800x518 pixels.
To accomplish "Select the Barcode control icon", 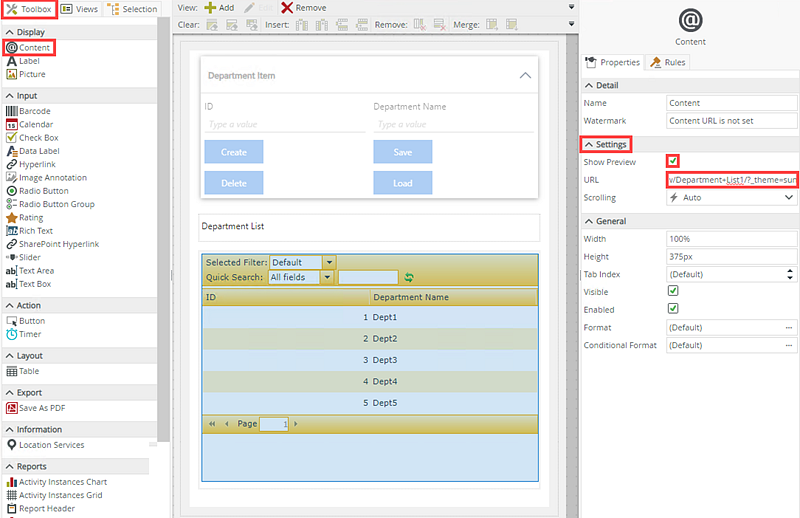I will [x=12, y=111].
